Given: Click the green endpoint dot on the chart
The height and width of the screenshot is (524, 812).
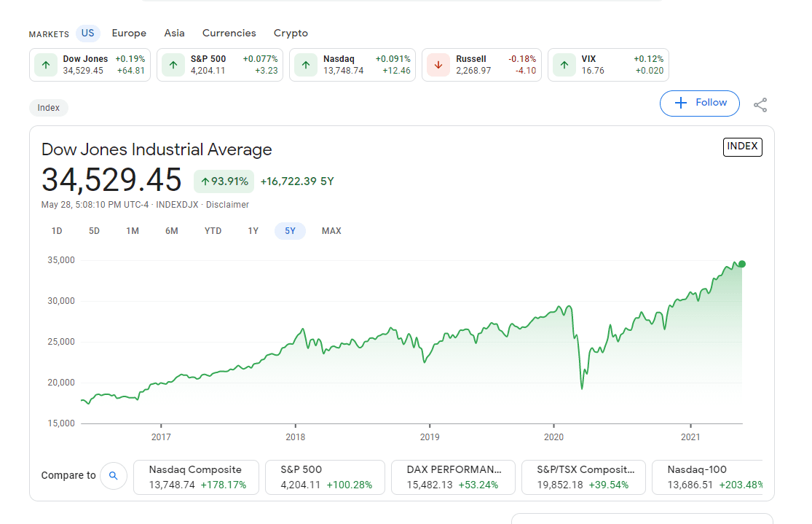Looking at the screenshot, I should click(x=741, y=264).
